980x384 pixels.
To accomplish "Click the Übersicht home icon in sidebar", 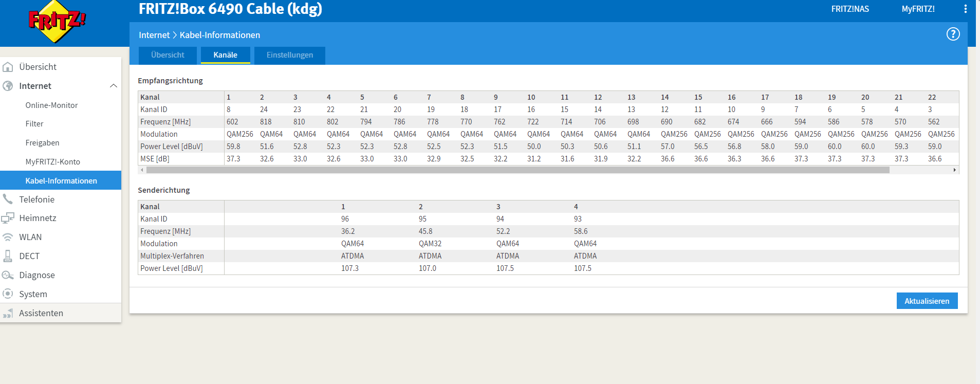I will coord(8,67).
